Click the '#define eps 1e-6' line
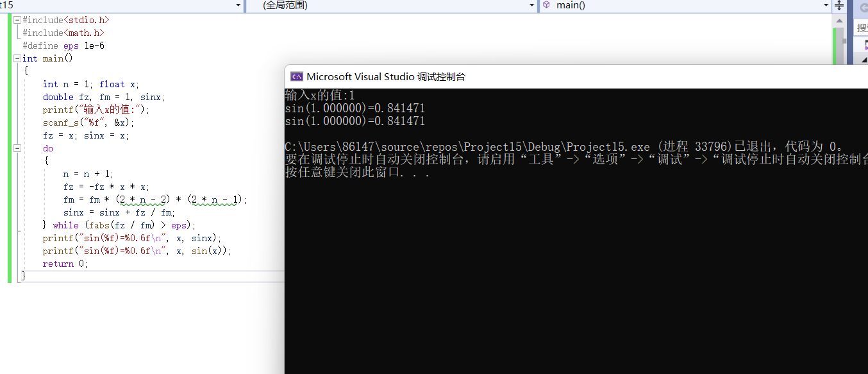The image size is (868, 374). (63, 46)
